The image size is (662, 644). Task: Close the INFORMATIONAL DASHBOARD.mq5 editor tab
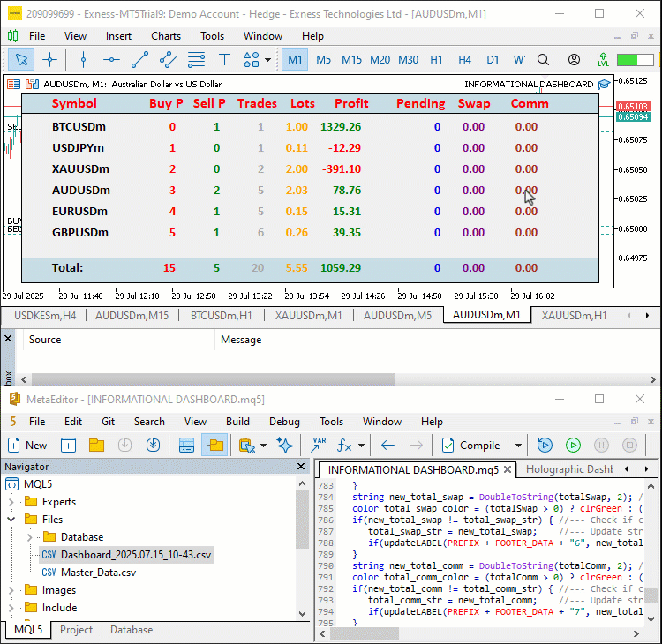click(x=508, y=469)
